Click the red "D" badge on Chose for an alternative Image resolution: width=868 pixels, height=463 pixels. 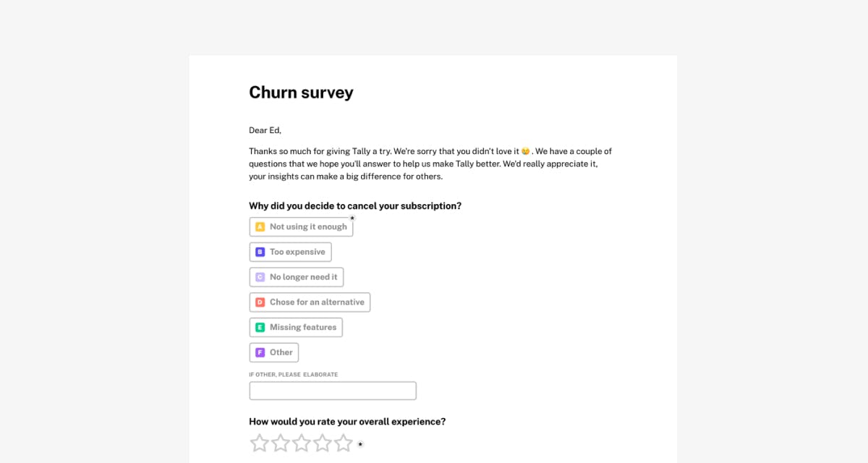click(260, 302)
